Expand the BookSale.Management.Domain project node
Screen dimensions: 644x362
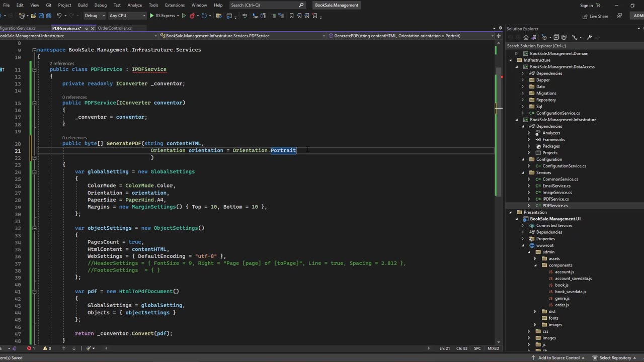click(516, 53)
